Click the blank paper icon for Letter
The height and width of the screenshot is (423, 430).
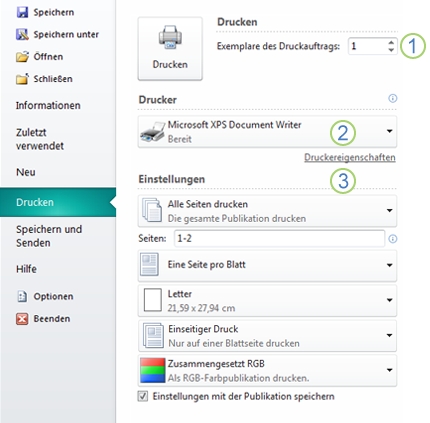[152, 300]
